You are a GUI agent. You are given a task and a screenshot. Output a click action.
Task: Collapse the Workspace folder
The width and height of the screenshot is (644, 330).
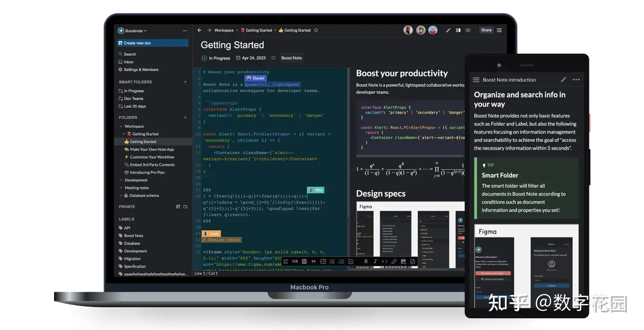pos(121,126)
